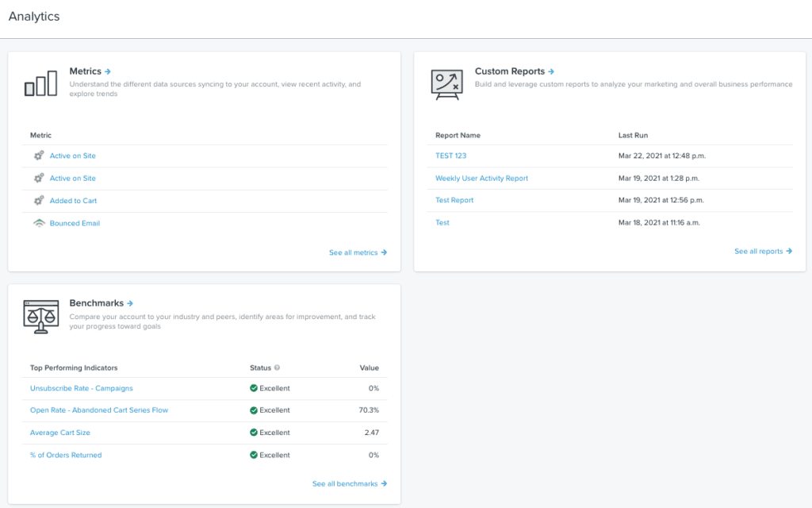Click the Top Performing Indicators header
Screen dimensions: 812x508
(x=74, y=368)
